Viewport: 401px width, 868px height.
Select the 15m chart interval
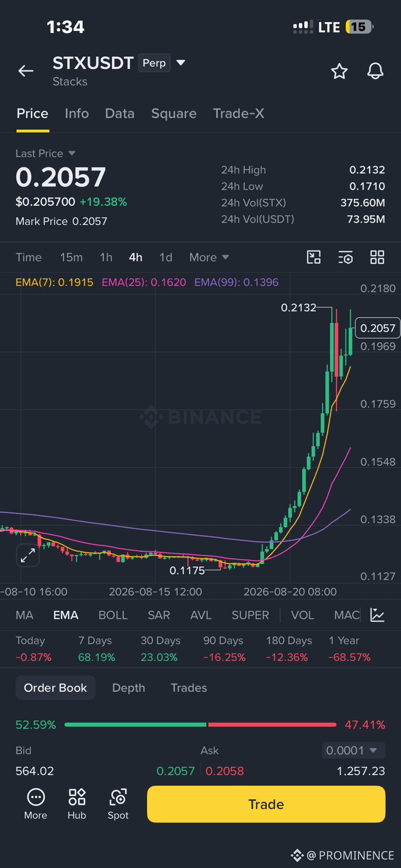pyautogui.click(x=71, y=257)
